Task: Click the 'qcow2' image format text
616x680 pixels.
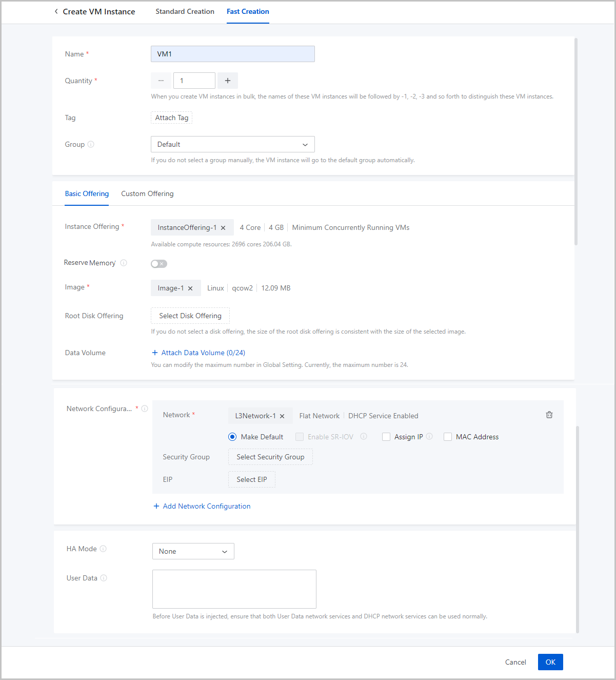Action: click(x=242, y=288)
